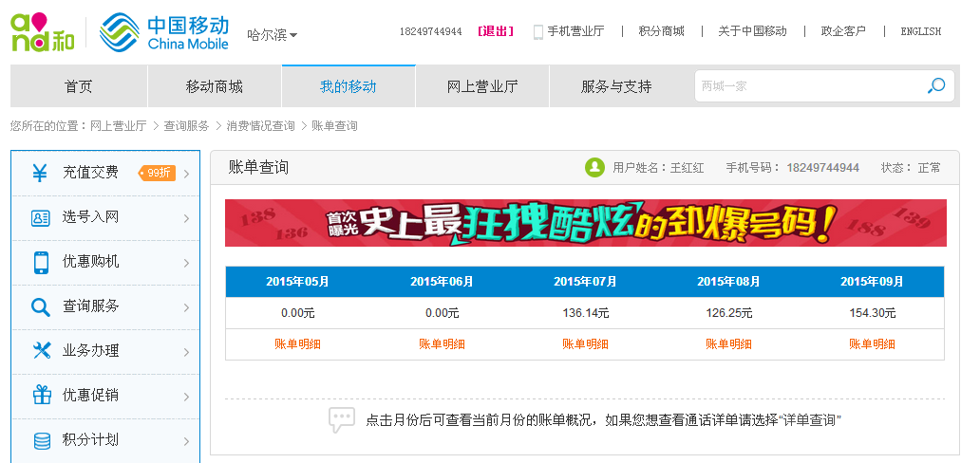Click the 154.30元 bill amount

click(x=872, y=313)
